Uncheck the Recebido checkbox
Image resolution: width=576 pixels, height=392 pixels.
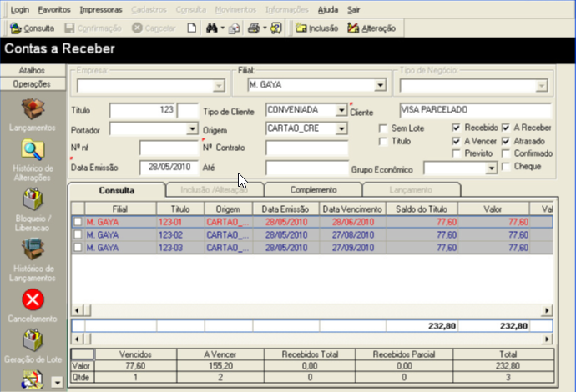tap(457, 128)
